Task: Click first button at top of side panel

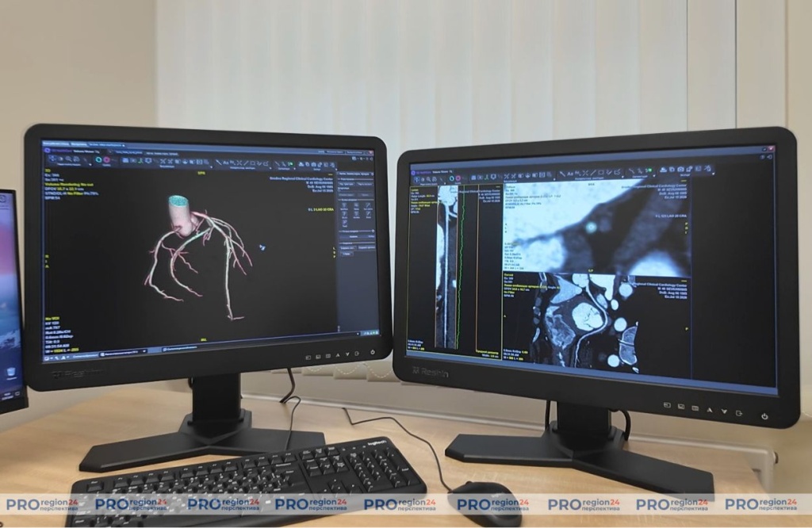Action: click(347, 184)
